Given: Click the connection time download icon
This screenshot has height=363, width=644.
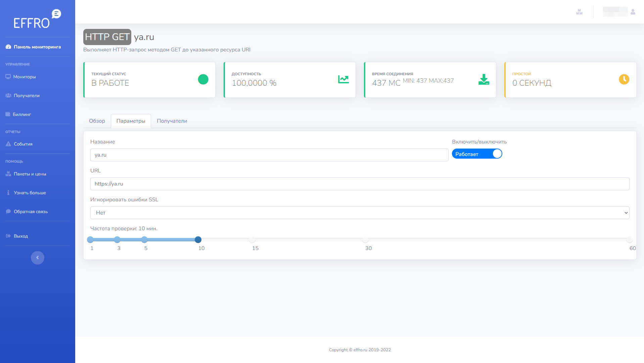Looking at the screenshot, I should (x=484, y=79).
